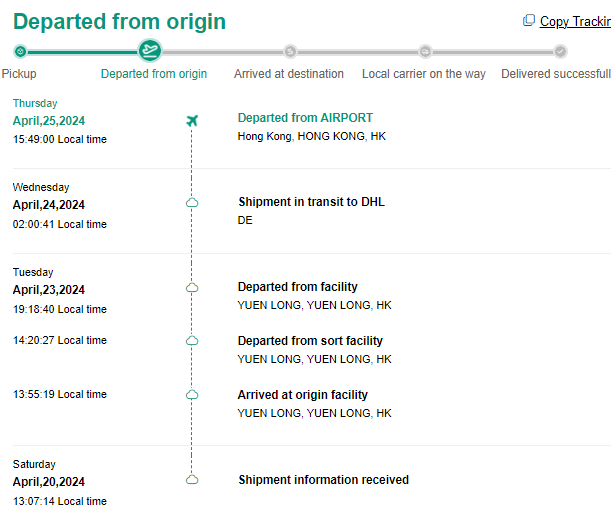Click the copy icon beside Copy Tracking

529,21
